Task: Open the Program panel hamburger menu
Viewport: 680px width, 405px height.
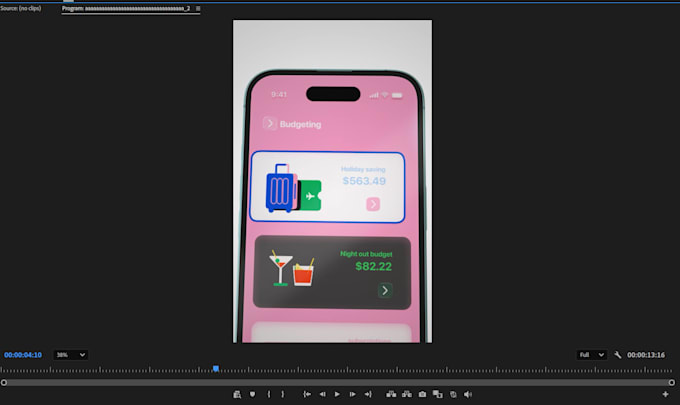Action: pos(198,8)
